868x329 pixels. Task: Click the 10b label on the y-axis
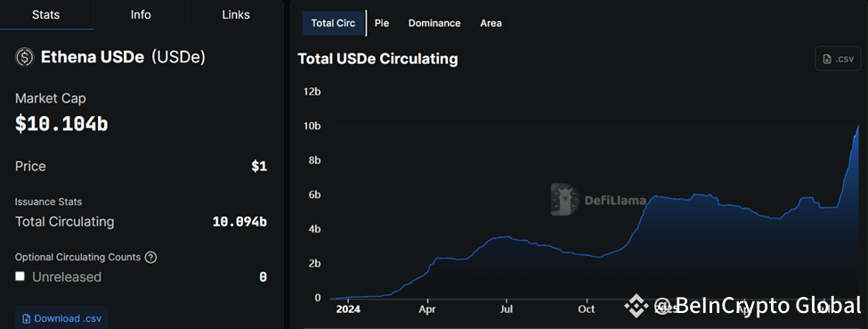312,126
